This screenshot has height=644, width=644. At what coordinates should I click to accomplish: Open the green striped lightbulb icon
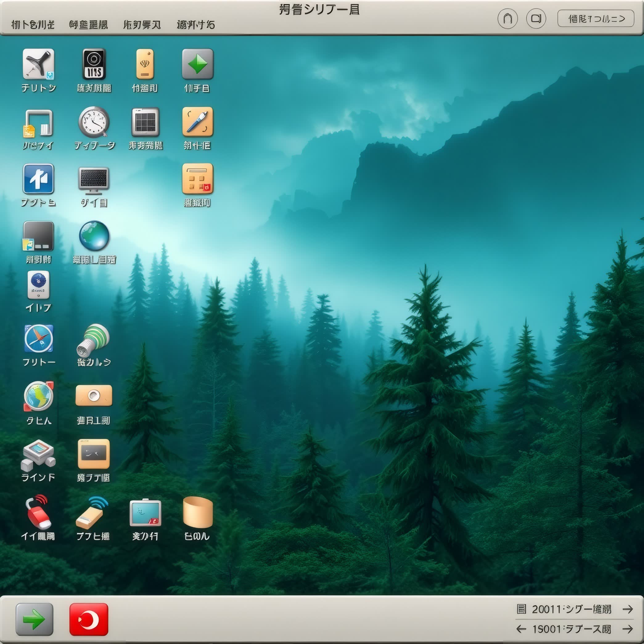pos(94,340)
